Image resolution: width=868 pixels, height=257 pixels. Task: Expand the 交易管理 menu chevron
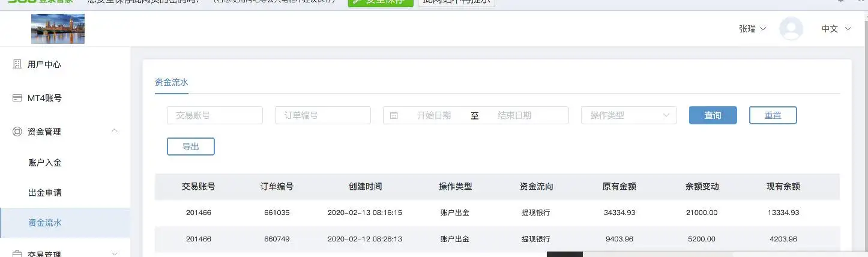[115, 254]
